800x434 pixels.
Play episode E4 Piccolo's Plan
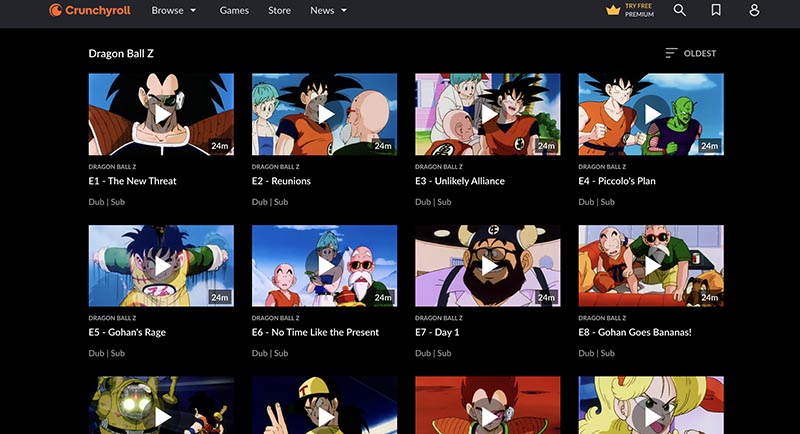pyautogui.click(x=651, y=114)
